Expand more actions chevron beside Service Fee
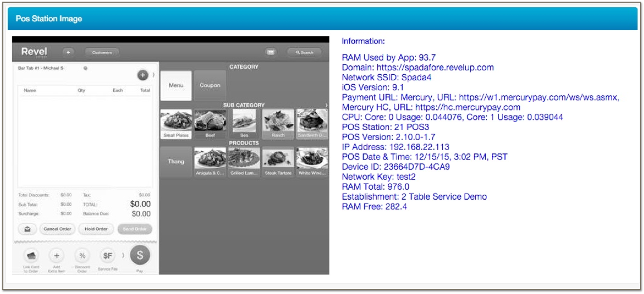 coord(123,256)
